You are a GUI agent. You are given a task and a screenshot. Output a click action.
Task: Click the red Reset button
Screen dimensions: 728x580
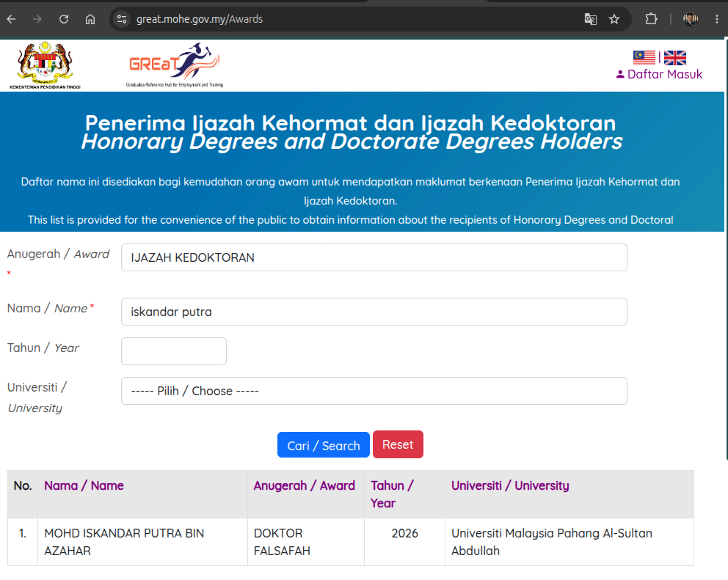(x=398, y=444)
